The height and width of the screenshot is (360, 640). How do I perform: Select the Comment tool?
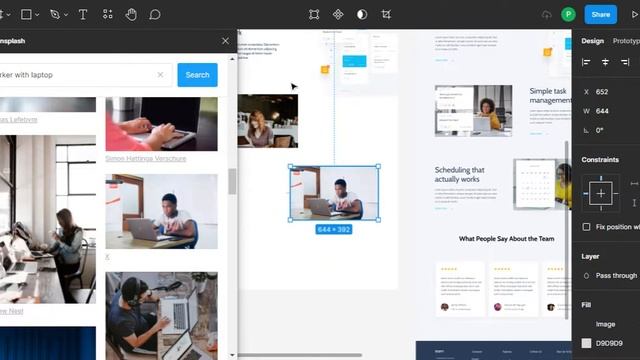point(155,15)
